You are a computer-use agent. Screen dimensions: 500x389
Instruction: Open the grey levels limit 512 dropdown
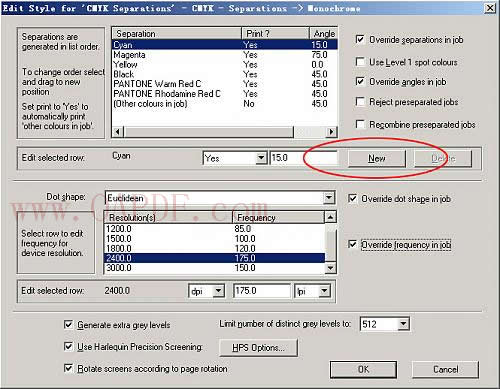[403, 324]
